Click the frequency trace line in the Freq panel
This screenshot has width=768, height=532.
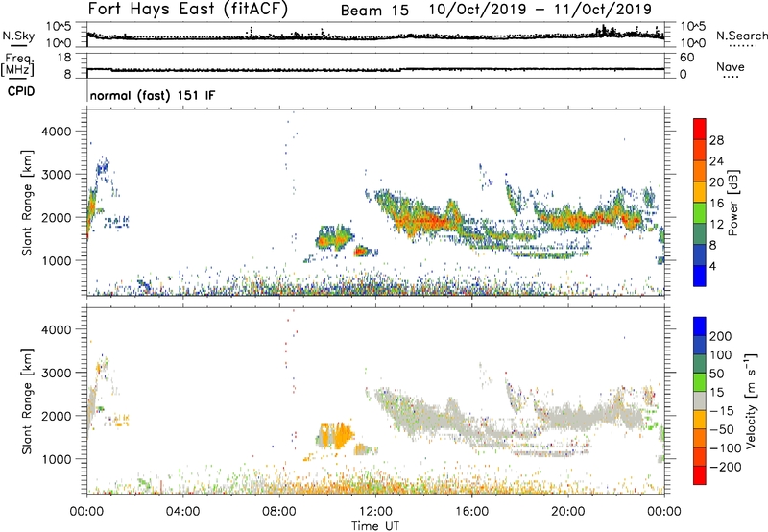coord(375,70)
